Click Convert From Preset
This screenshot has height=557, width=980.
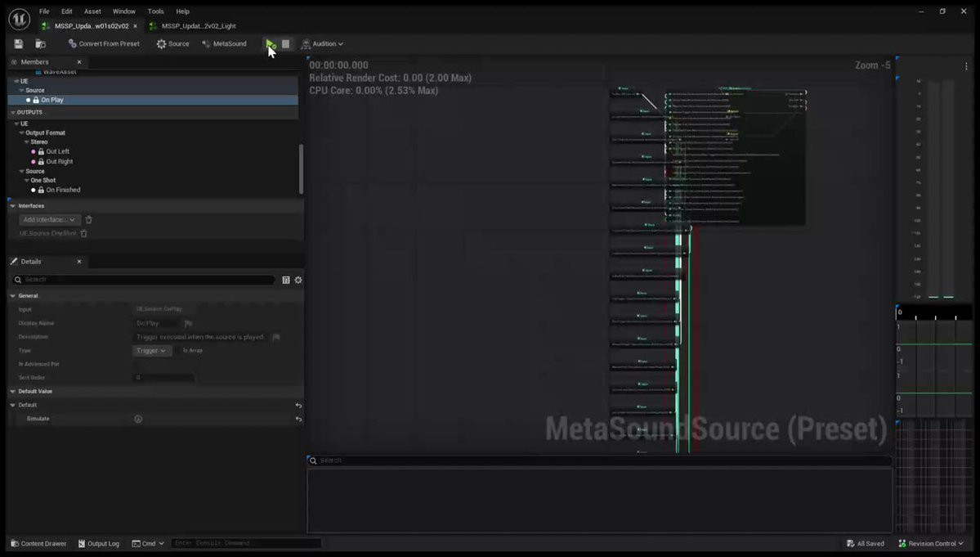[x=104, y=44]
